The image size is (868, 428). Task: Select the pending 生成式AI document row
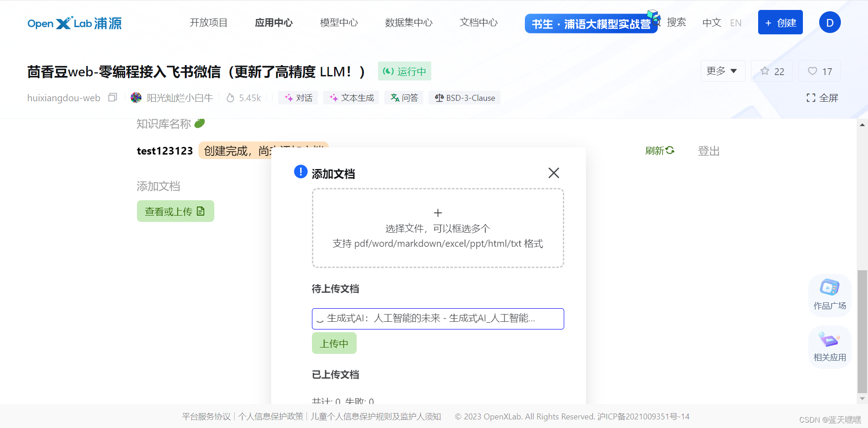(x=438, y=319)
